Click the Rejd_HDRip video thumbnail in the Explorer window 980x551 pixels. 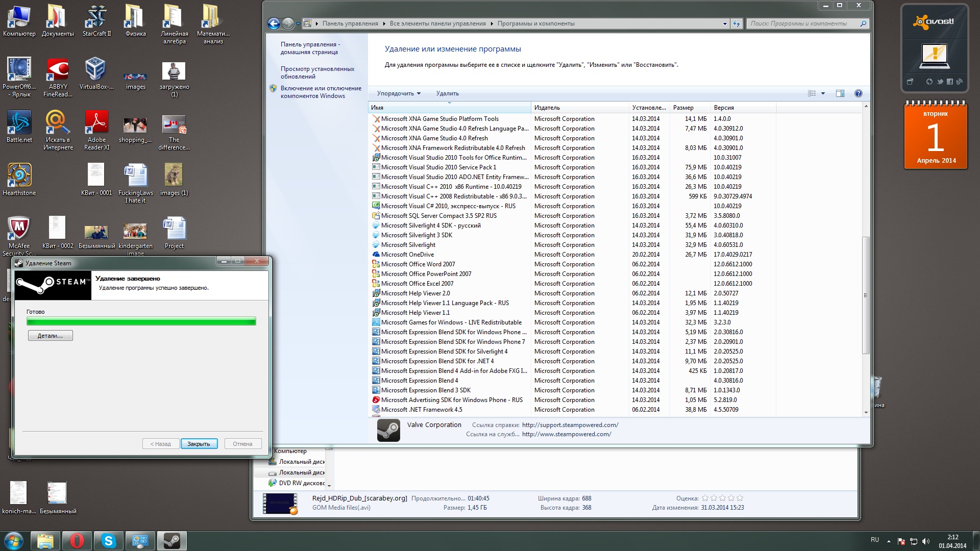(x=280, y=504)
